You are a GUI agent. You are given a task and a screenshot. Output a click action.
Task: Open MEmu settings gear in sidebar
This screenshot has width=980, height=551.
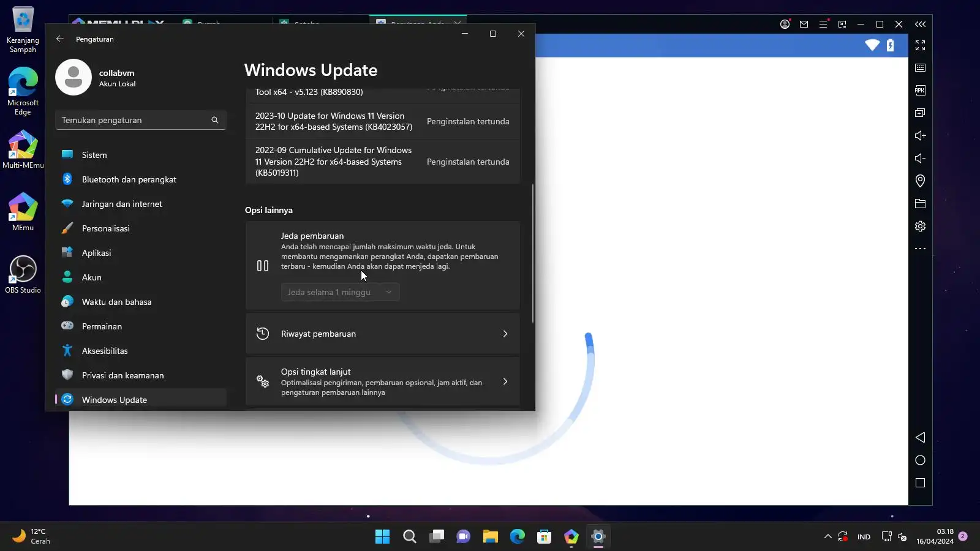(920, 226)
